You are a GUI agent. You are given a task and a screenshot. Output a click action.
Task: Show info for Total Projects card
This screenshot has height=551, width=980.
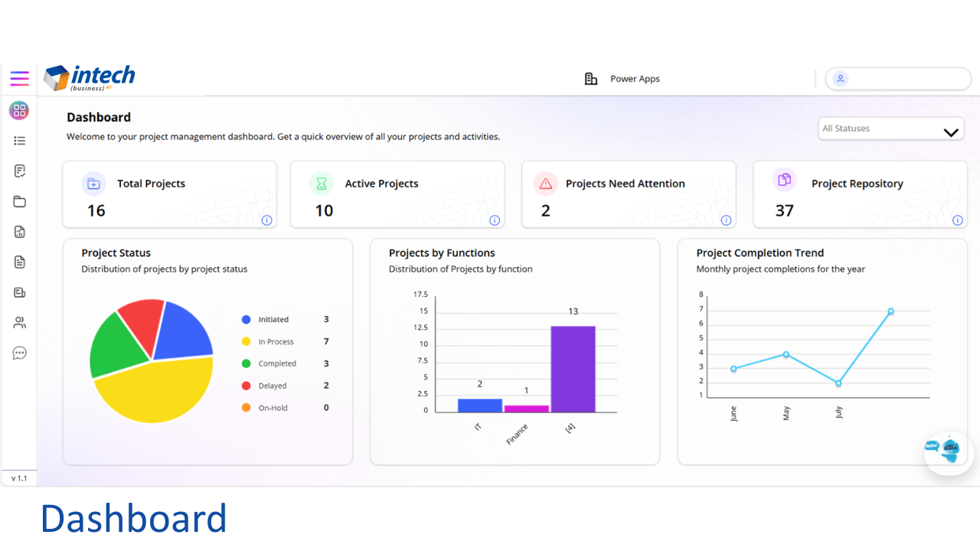pyautogui.click(x=266, y=220)
